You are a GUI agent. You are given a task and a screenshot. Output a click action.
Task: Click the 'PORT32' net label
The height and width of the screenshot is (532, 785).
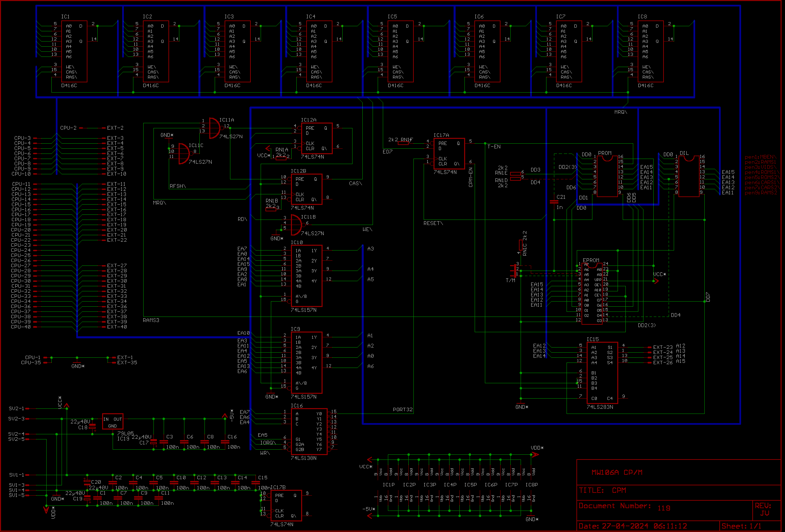point(403,409)
